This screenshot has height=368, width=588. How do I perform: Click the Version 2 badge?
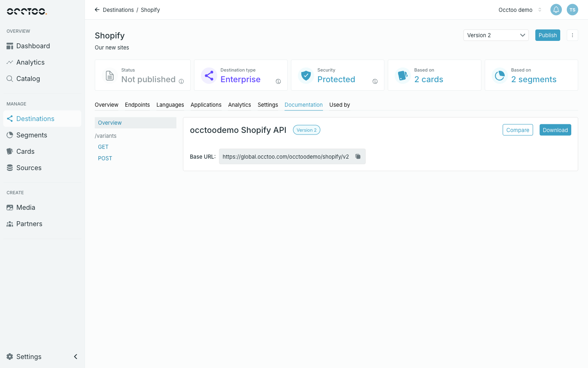(x=307, y=130)
